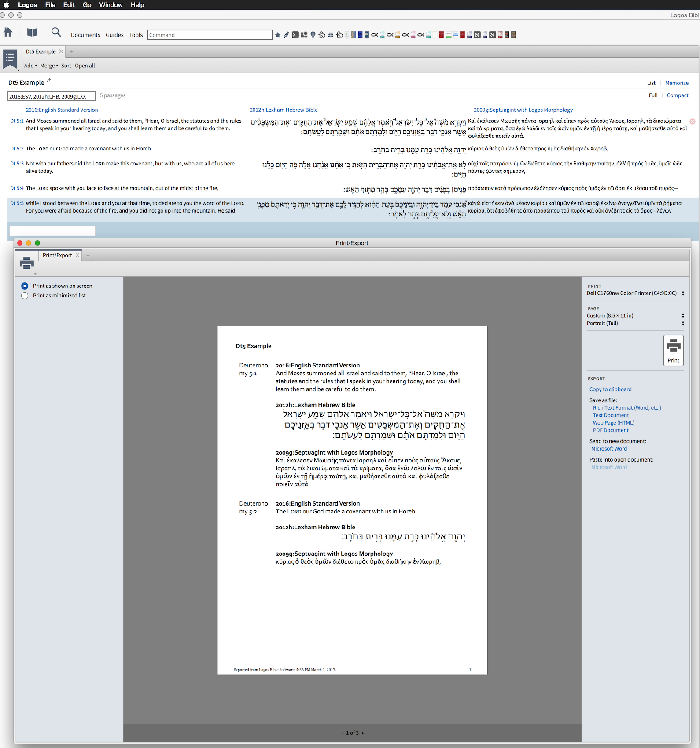This screenshot has width=700, height=748.
Task: Open the Merge dropdown
Action: click(49, 66)
